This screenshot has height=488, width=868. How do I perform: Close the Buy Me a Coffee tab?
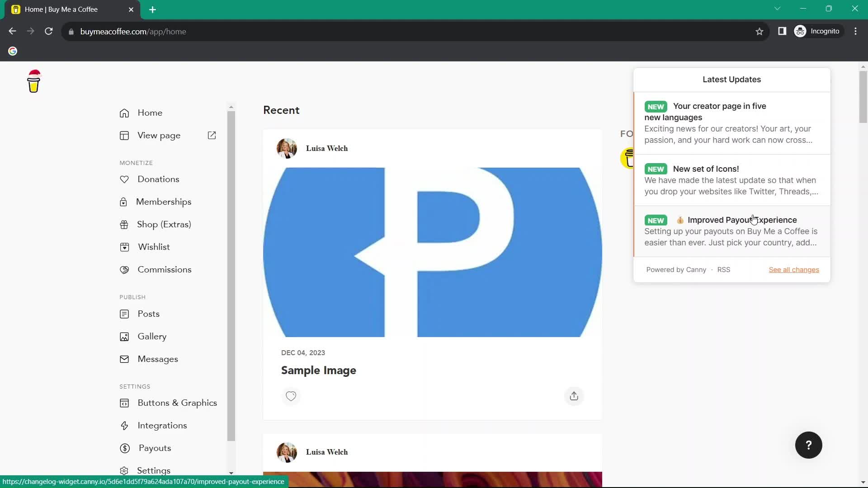point(131,9)
